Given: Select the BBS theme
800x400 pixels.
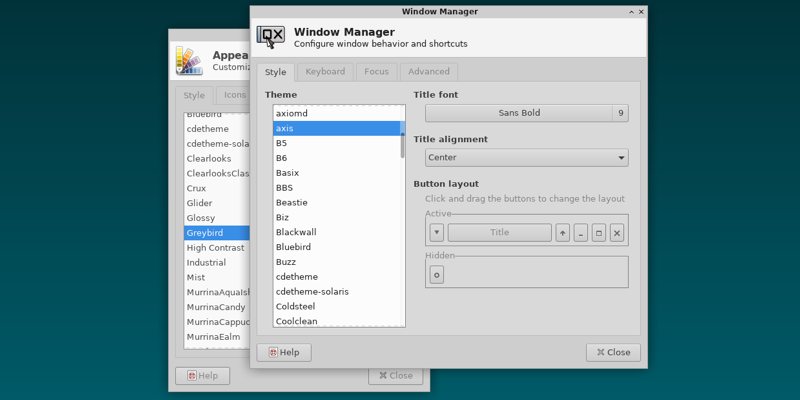Looking at the screenshot, I should (337, 188).
